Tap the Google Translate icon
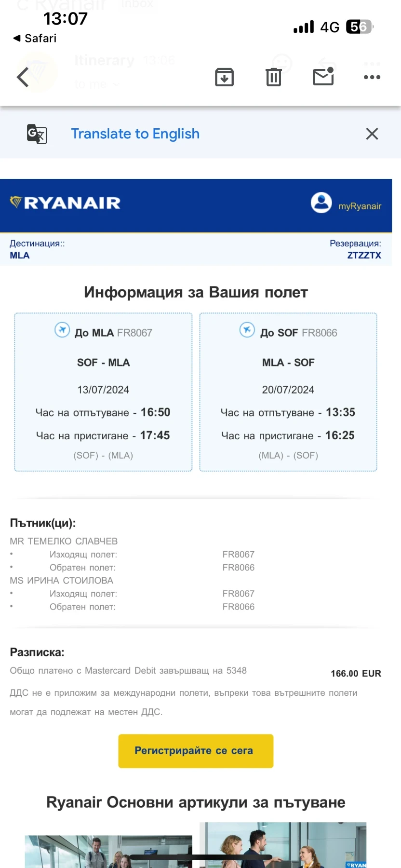 (37, 134)
